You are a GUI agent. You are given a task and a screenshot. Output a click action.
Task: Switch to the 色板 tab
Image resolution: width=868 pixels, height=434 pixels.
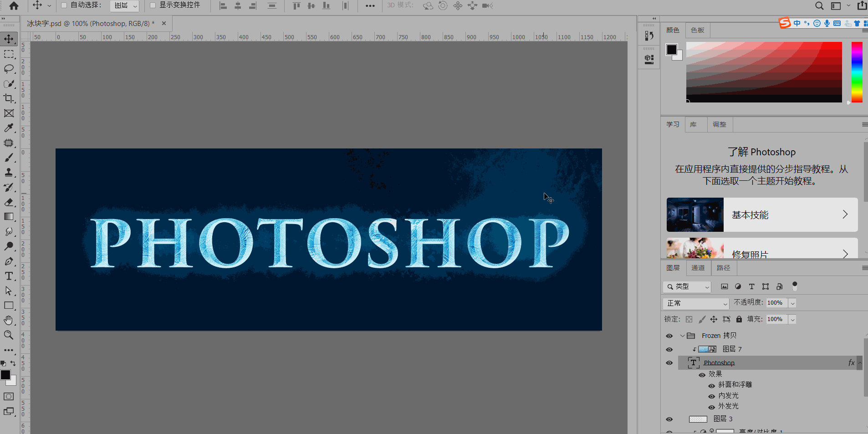[697, 30]
